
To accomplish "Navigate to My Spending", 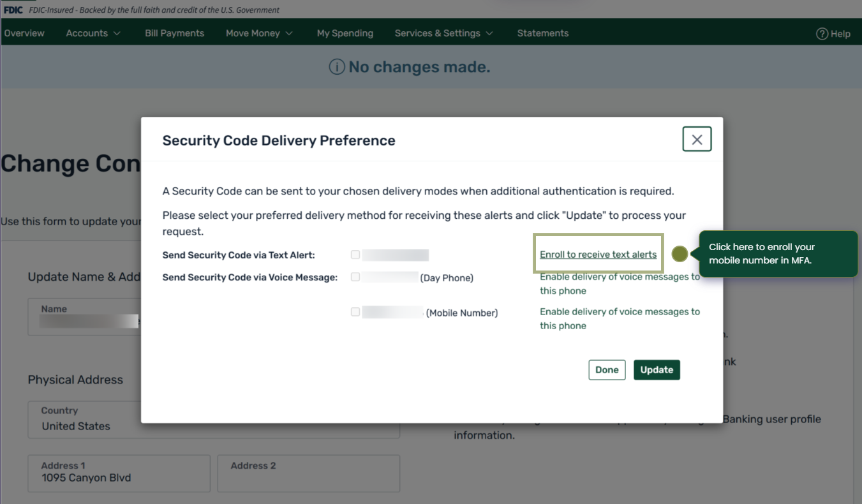I will tap(345, 33).
